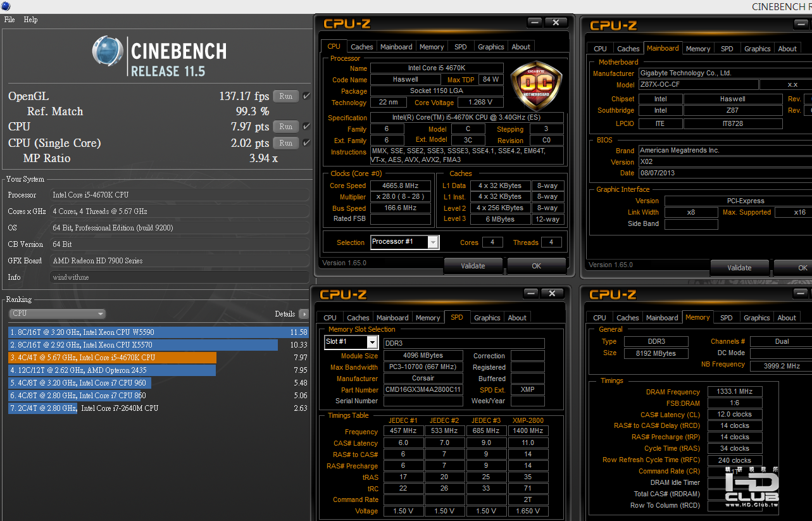812x521 pixels.
Task: Switch to Caches tab in the Gigabyte motherboard CPU-Z window
Action: (x=628, y=49)
